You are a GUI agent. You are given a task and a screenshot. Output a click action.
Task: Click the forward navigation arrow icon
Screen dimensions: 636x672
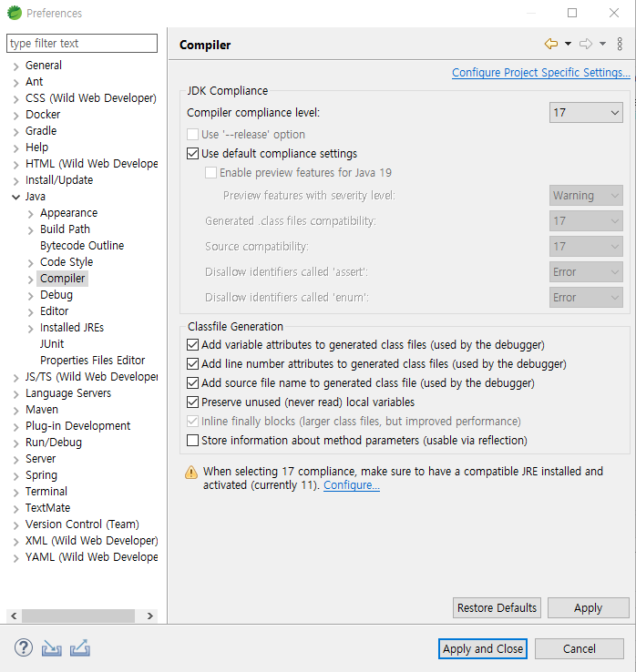[x=586, y=44]
